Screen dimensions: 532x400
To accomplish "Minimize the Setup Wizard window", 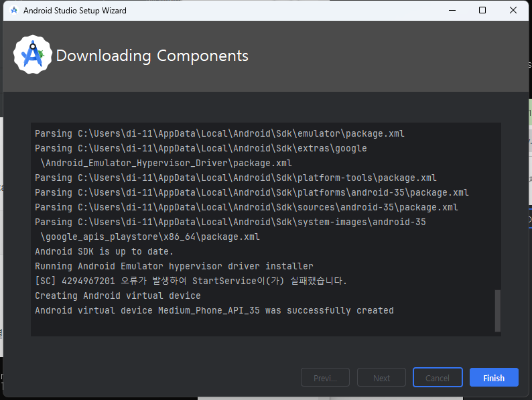I will pyautogui.click(x=452, y=10).
